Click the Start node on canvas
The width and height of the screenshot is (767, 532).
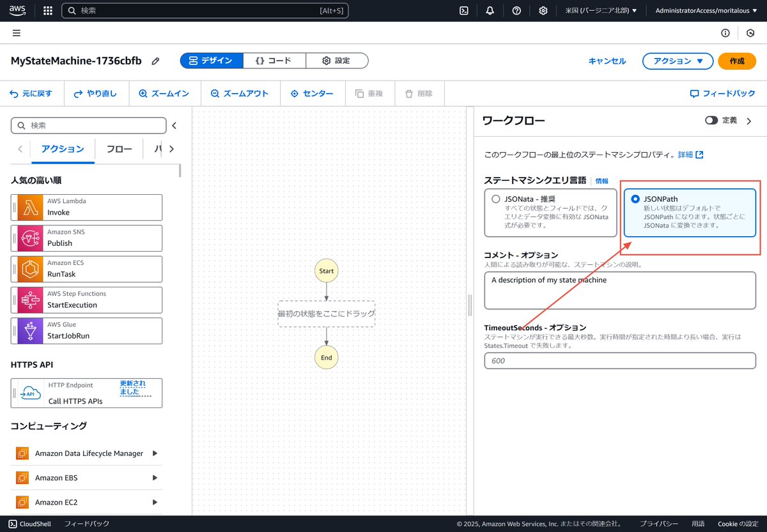click(326, 271)
